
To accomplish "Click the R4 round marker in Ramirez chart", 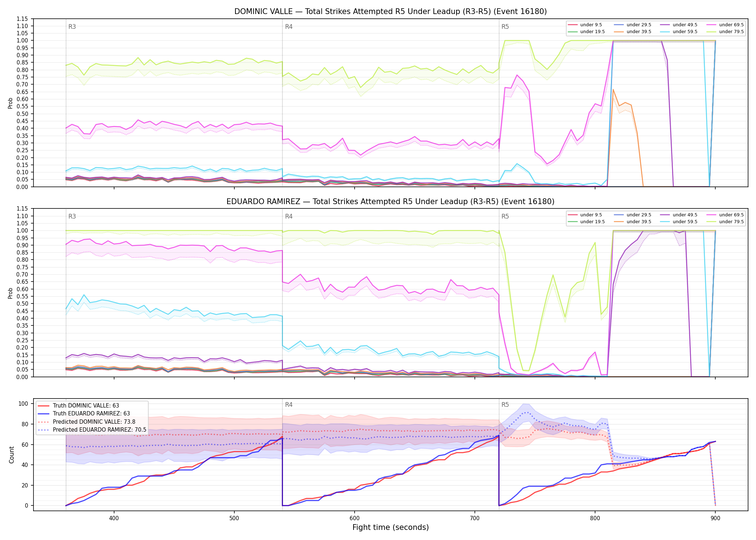I will pos(289,216).
